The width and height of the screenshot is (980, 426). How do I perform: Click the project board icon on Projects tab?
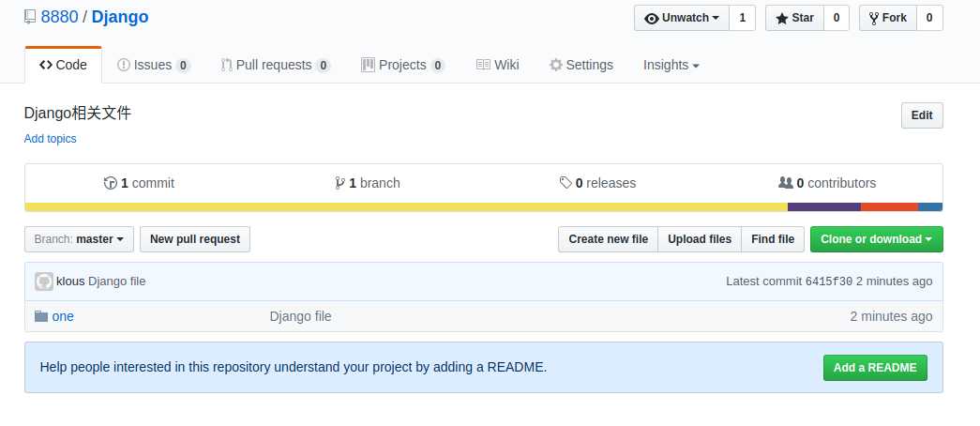click(368, 65)
